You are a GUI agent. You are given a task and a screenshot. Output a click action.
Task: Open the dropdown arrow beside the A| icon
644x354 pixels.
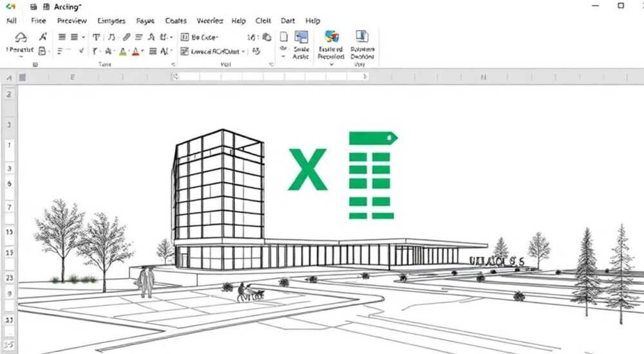point(171,51)
